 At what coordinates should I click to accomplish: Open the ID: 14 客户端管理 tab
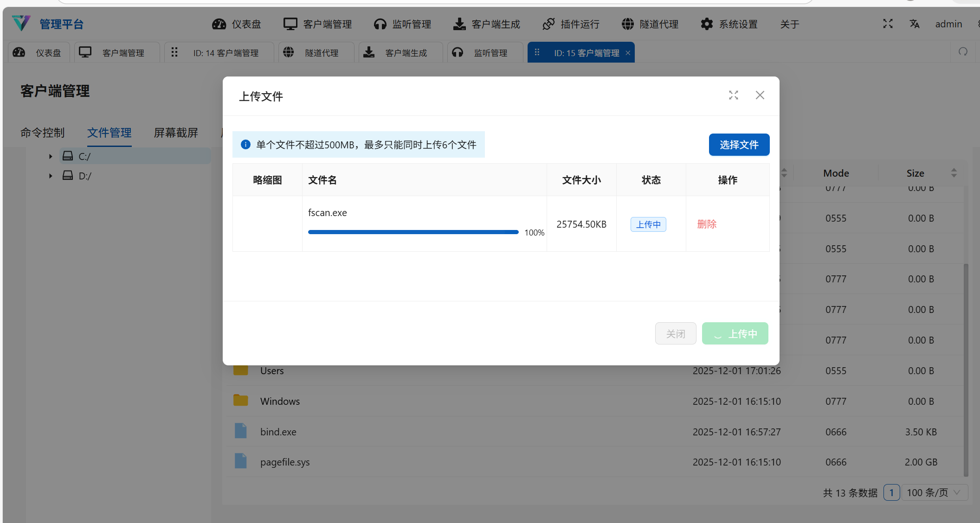(226, 53)
